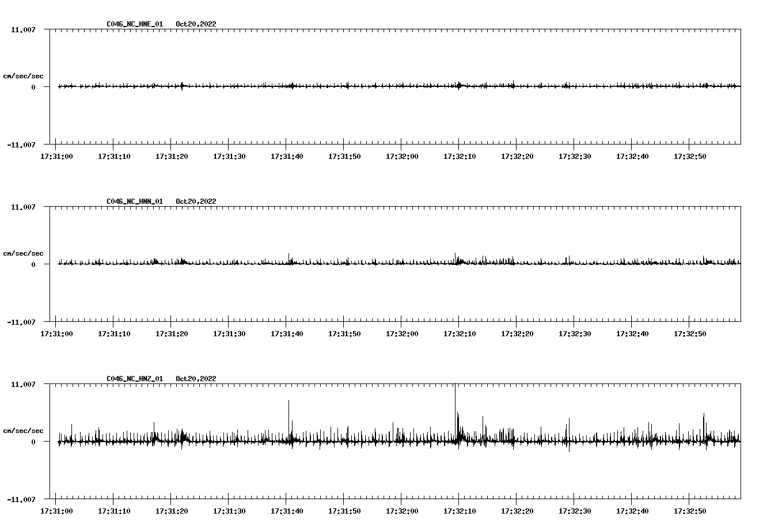Screen dimensions: 782x532
Task: Click the cm/sec/sec unit label on HNZ plot
Action: click(23, 431)
